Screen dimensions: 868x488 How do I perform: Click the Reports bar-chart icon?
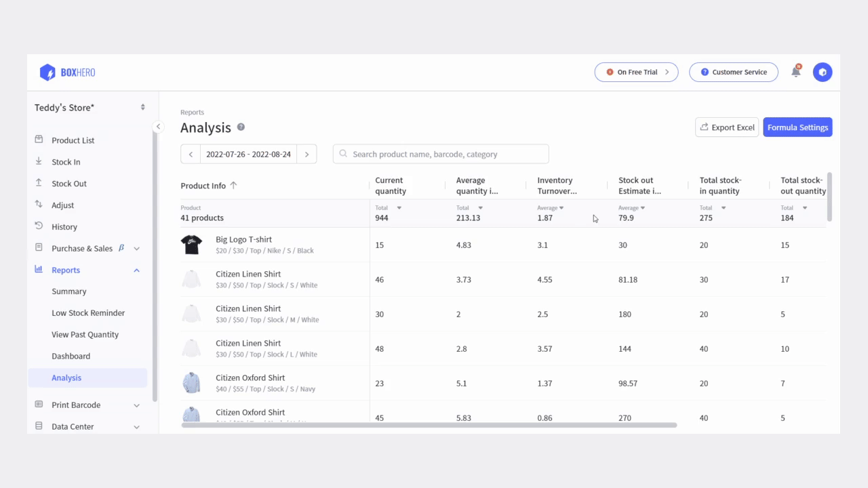pos(39,270)
